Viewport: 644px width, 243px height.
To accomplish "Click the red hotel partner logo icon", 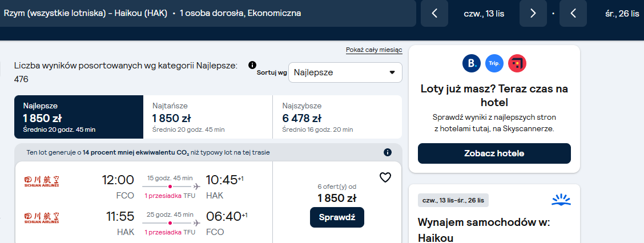I will pos(517,63).
